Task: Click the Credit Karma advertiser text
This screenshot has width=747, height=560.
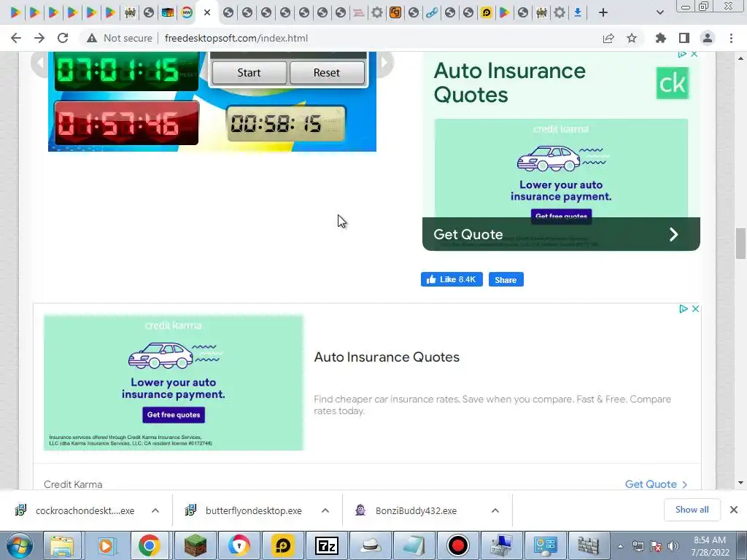Action: point(73,484)
